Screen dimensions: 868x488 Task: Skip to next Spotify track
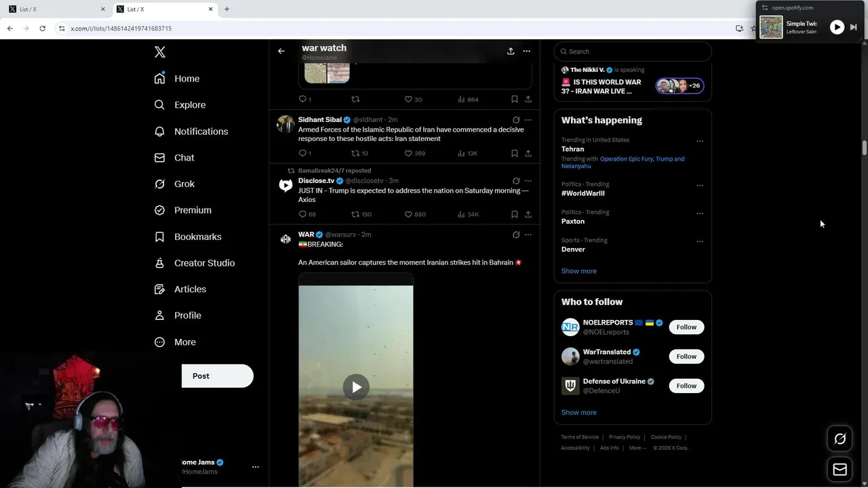coord(854,27)
